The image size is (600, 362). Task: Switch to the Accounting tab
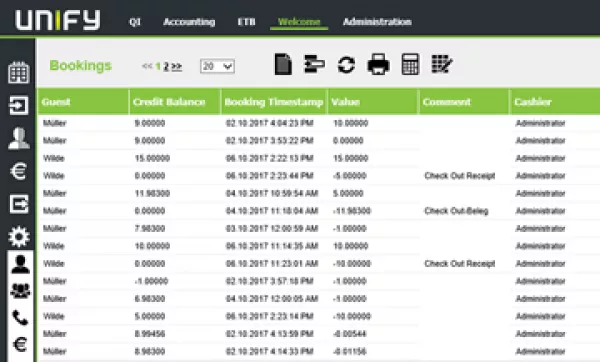(189, 22)
